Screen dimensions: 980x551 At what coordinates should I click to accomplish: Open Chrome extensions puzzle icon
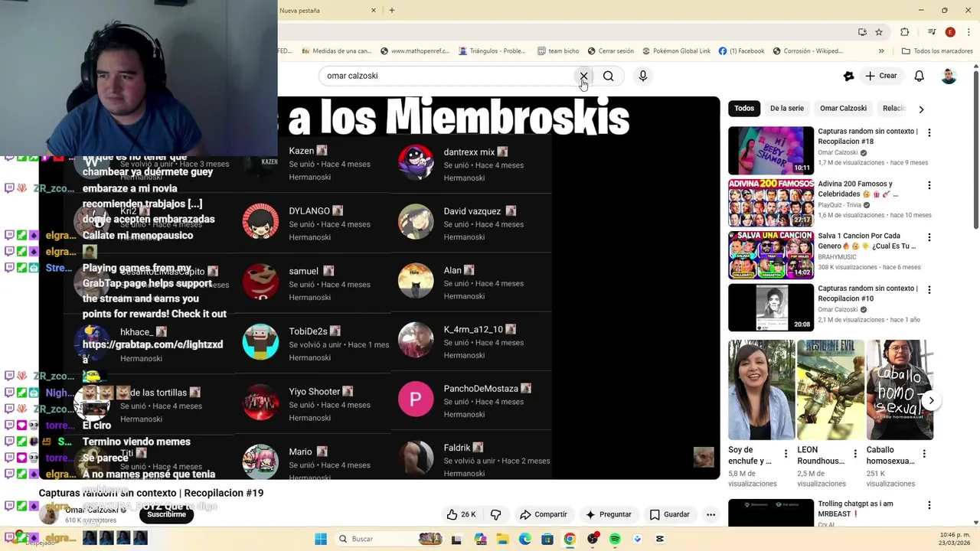pos(905,32)
